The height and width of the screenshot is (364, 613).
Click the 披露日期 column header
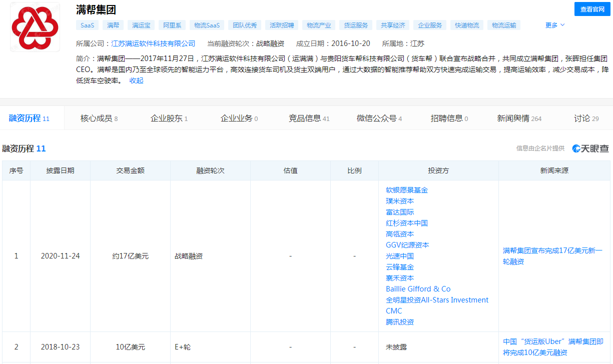click(60, 170)
